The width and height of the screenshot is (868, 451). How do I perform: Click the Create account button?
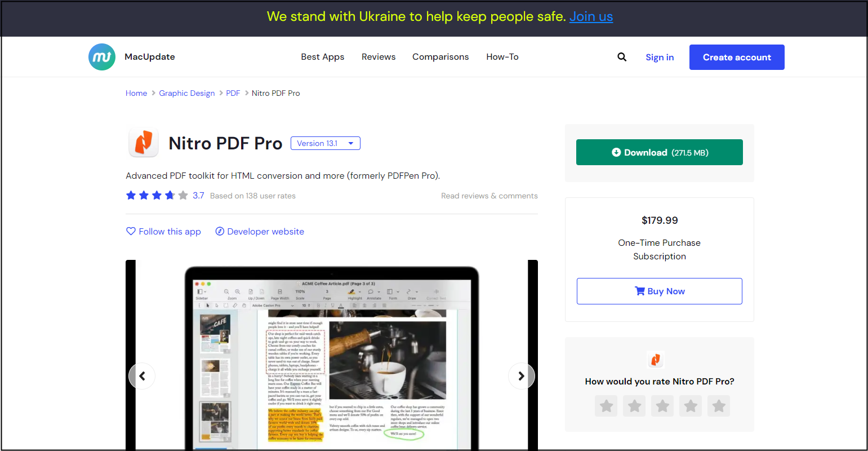[x=737, y=57]
